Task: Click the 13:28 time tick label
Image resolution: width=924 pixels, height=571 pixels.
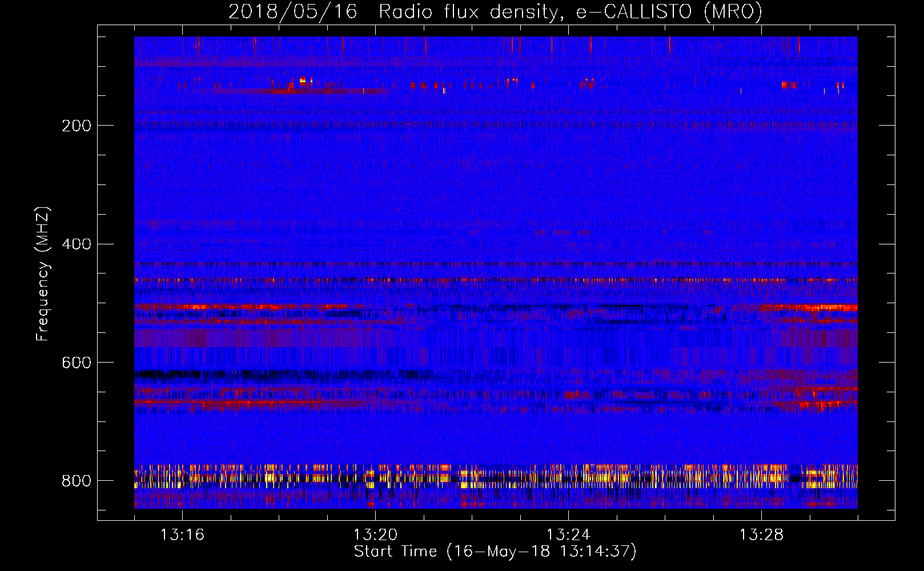Action: (761, 534)
